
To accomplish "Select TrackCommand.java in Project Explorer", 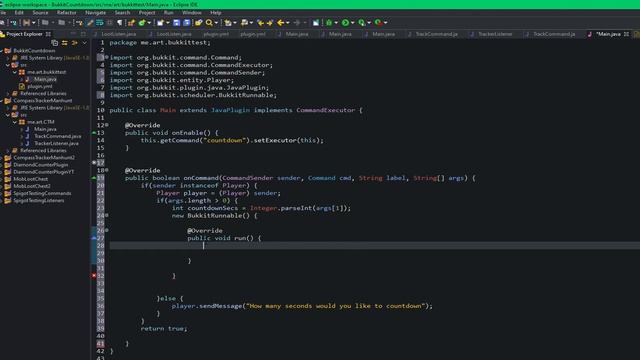I will click(x=58, y=136).
